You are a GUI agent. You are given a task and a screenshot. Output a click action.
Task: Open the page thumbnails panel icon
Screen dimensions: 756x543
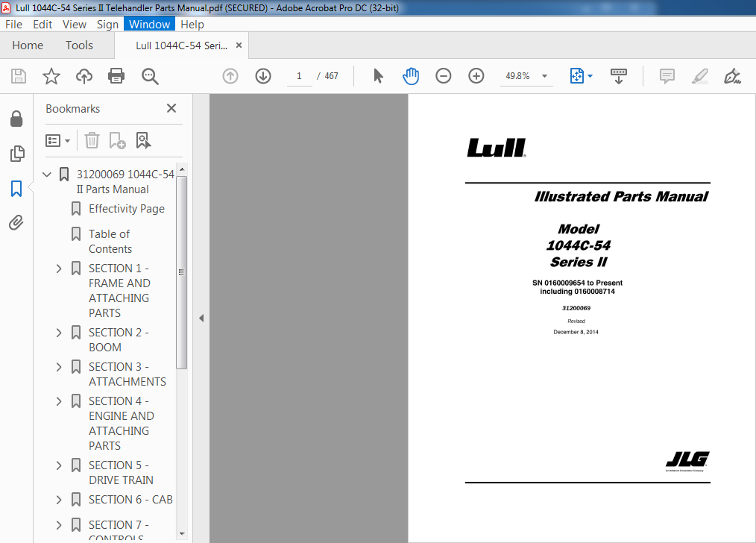[17, 154]
